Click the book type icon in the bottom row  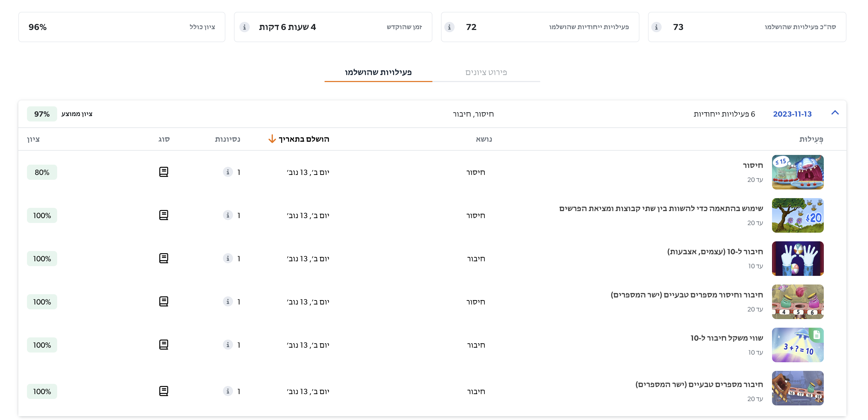tap(163, 391)
